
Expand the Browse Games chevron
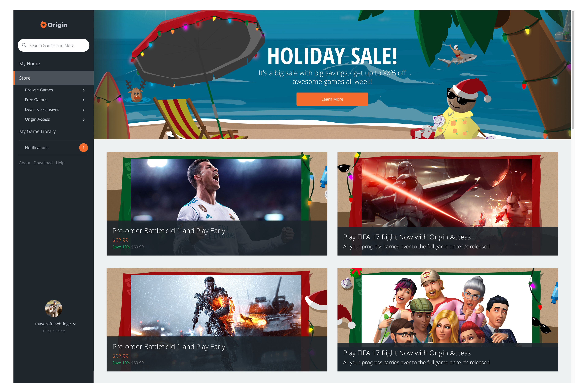[x=84, y=90]
